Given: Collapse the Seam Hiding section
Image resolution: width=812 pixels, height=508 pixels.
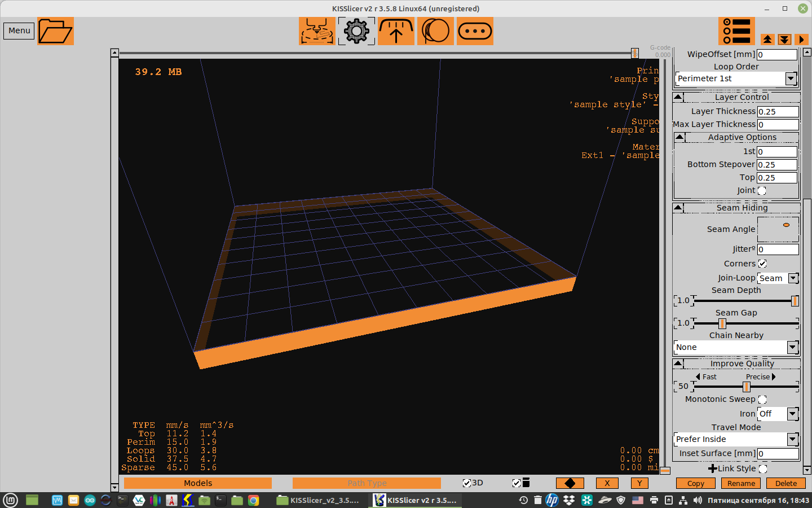Looking at the screenshot, I should pyautogui.click(x=678, y=208).
